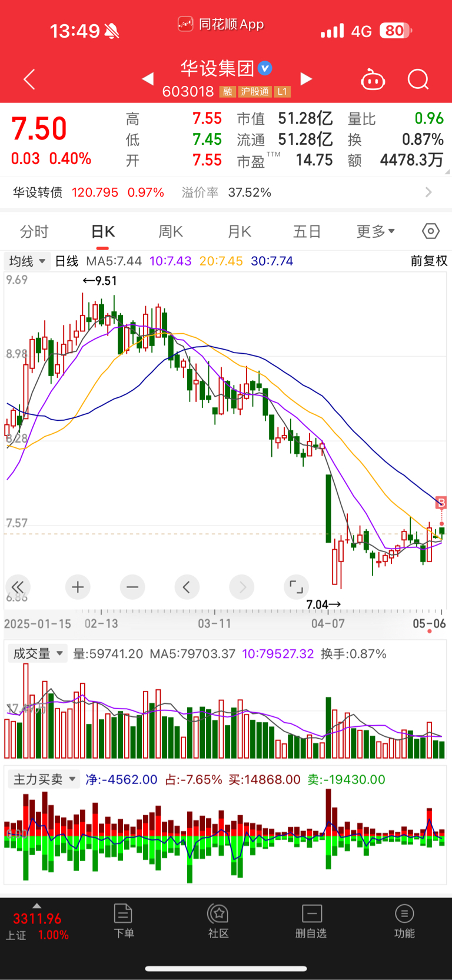Tap the blue verified badge beside 华设集团
The width and height of the screenshot is (452, 980).
click(265, 68)
